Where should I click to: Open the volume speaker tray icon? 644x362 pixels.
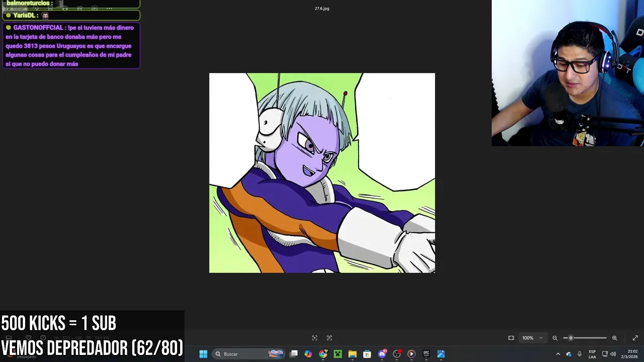[x=613, y=354]
